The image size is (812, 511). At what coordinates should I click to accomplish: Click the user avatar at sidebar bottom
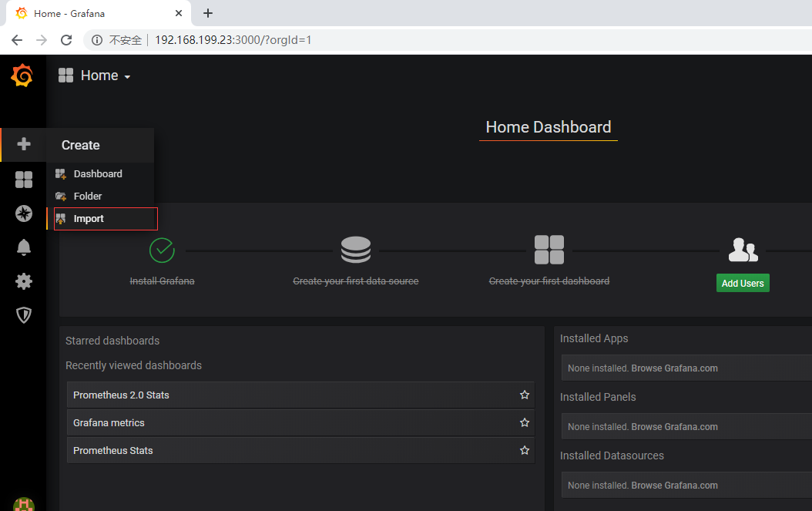(x=24, y=504)
